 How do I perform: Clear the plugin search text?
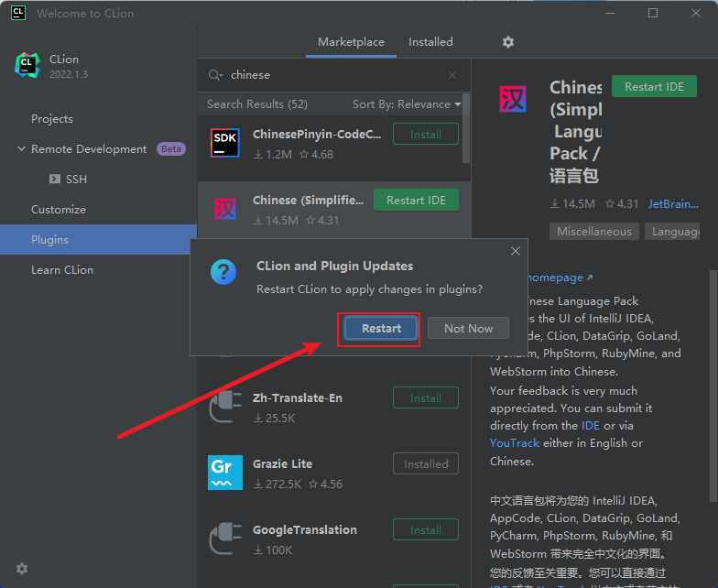[x=452, y=75]
